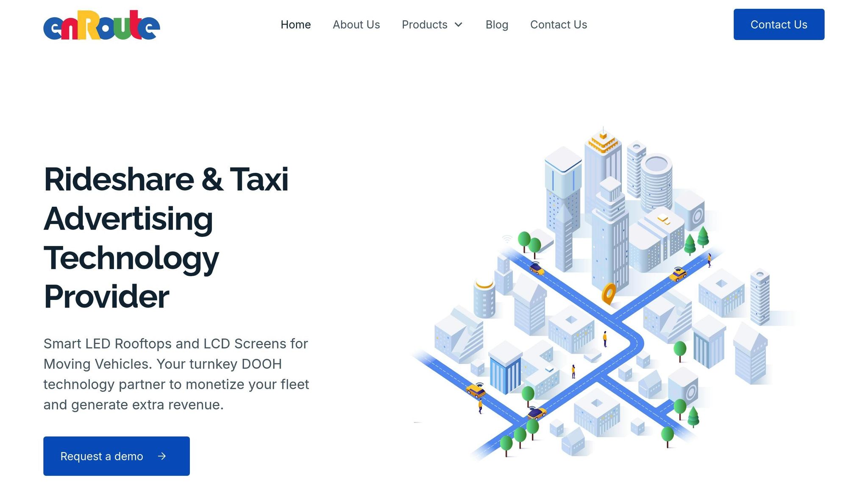Screen dimensions: 868x488
Task: Click the Request a demo button
Action: click(x=102, y=456)
